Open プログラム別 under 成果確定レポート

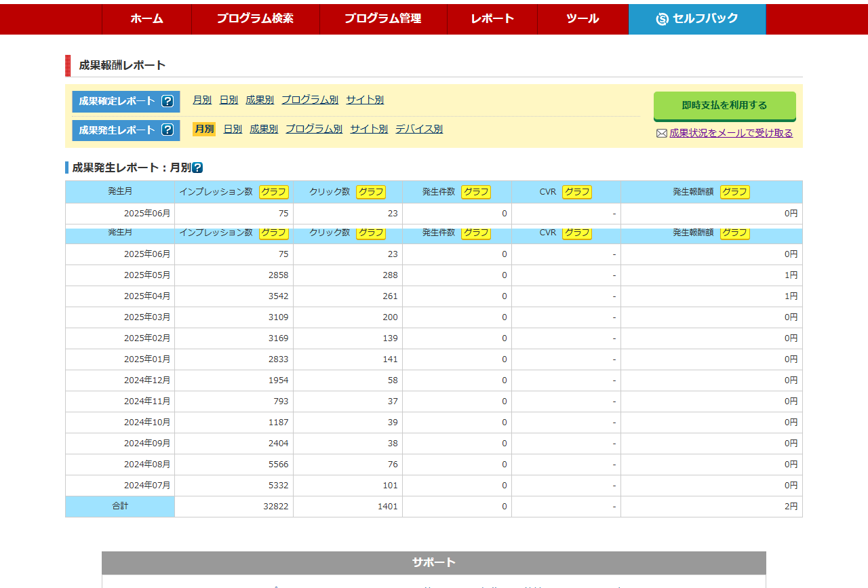pos(310,100)
